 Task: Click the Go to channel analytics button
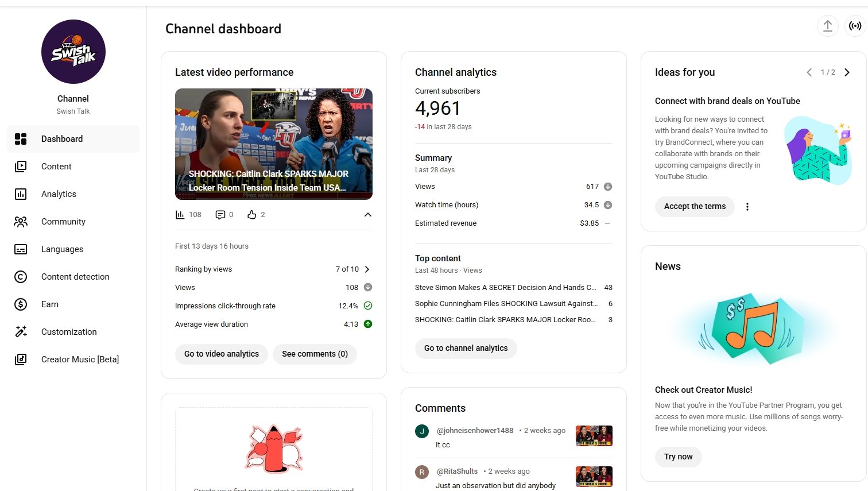point(466,348)
